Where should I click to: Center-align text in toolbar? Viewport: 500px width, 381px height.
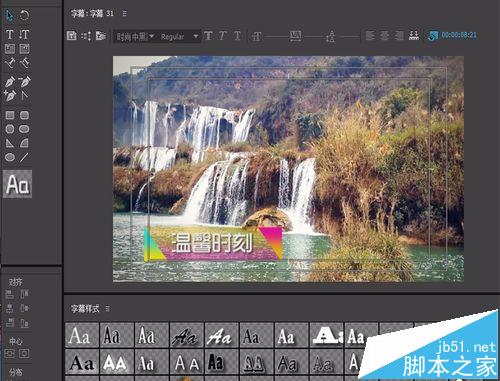pyautogui.click(x=384, y=36)
